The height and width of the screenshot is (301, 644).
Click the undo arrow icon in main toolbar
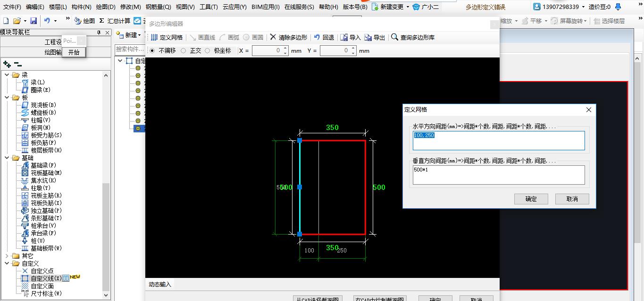[47, 21]
